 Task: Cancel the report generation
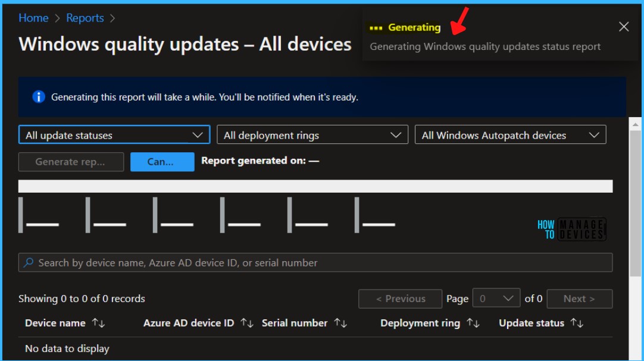coord(162,162)
